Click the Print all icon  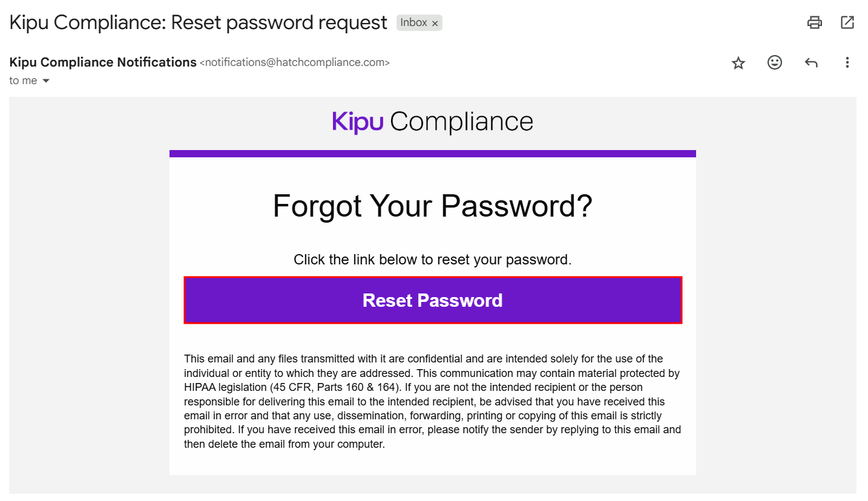[x=815, y=23]
